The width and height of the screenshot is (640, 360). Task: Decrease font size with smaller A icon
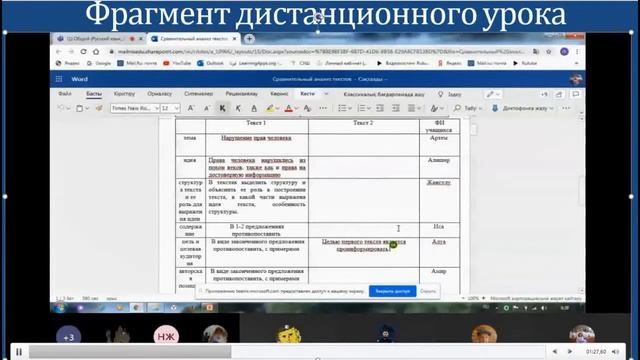207,108
